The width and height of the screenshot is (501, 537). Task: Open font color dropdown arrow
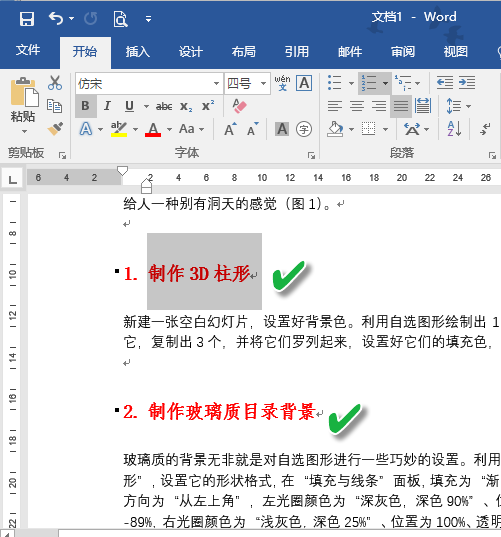point(169,129)
